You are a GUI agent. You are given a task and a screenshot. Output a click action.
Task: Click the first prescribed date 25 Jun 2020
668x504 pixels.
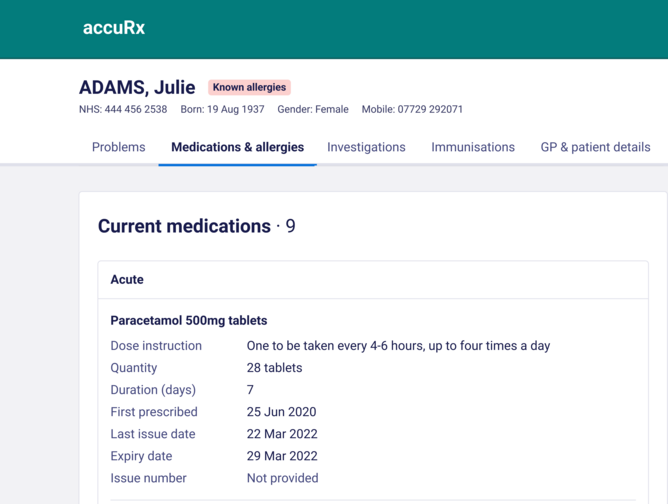point(281,412)
